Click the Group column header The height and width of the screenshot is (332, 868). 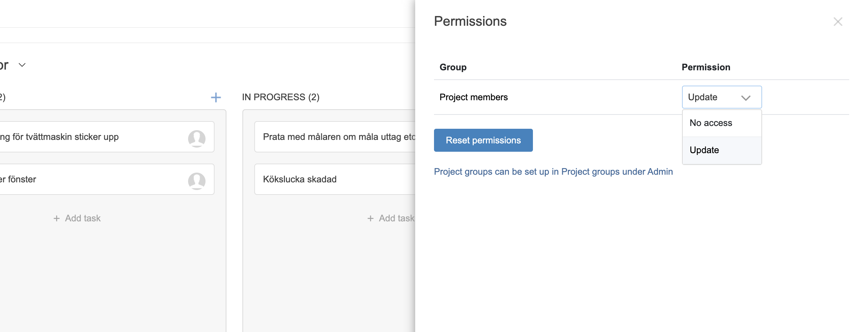tap(453, 67)
